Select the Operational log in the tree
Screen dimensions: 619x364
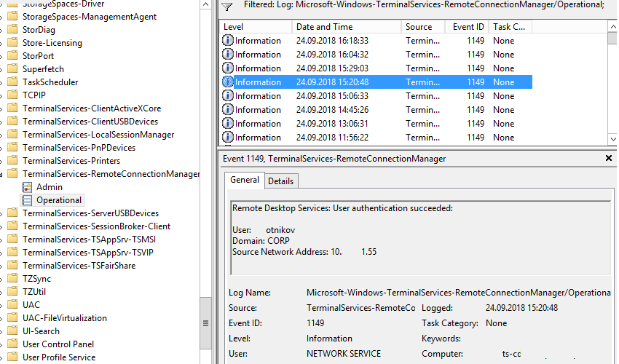point(58,200)
